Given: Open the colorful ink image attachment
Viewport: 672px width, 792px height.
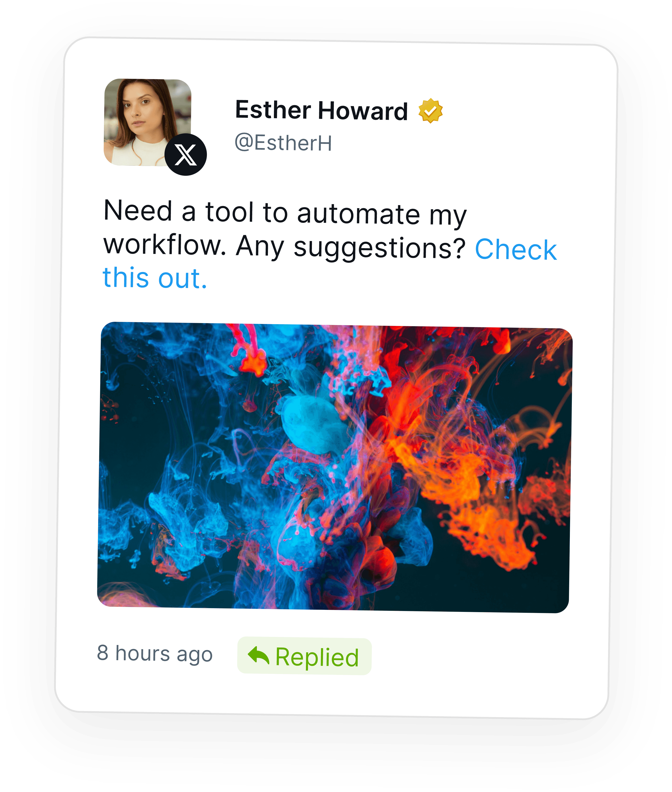Looking at the screenshot, I should pos(335,467).
